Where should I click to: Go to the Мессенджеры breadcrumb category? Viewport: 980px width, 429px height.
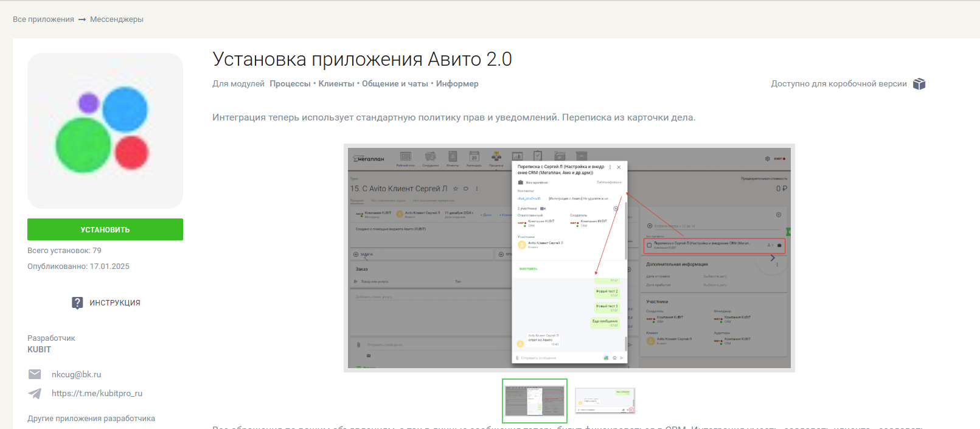point(117,19)
